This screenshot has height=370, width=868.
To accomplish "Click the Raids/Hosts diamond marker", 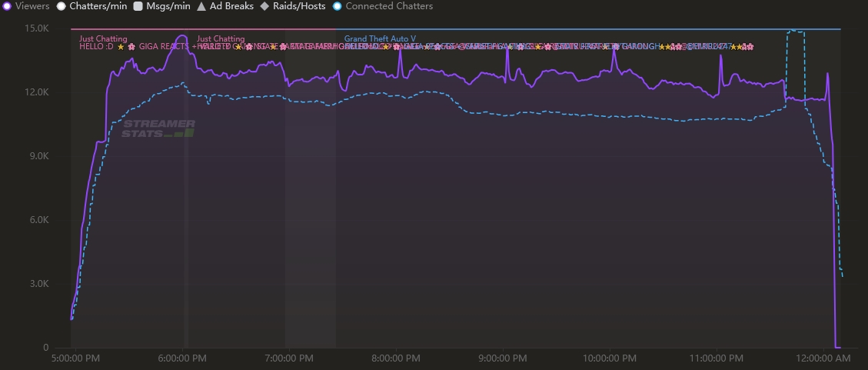I will 265,6.
